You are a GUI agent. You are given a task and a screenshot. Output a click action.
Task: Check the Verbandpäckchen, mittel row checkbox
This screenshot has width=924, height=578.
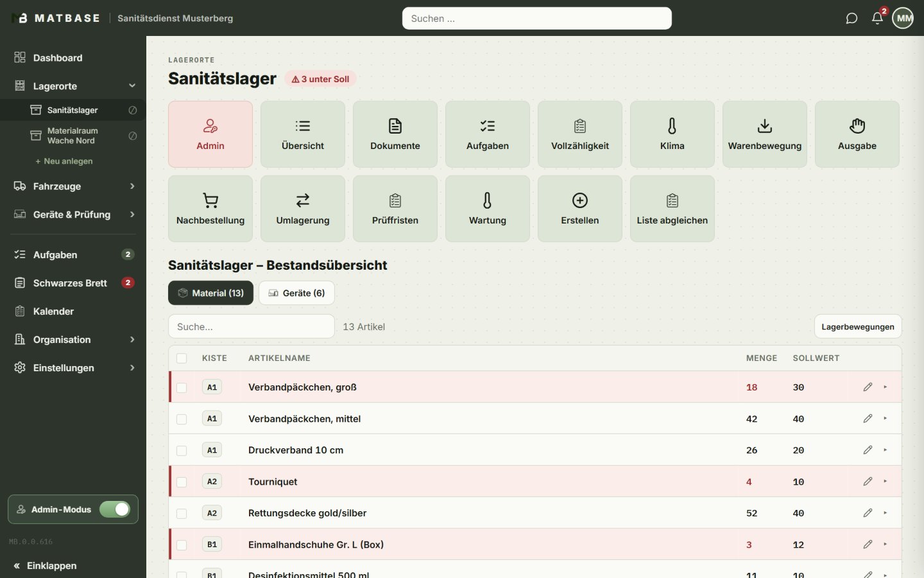click(x=182, y=419)
